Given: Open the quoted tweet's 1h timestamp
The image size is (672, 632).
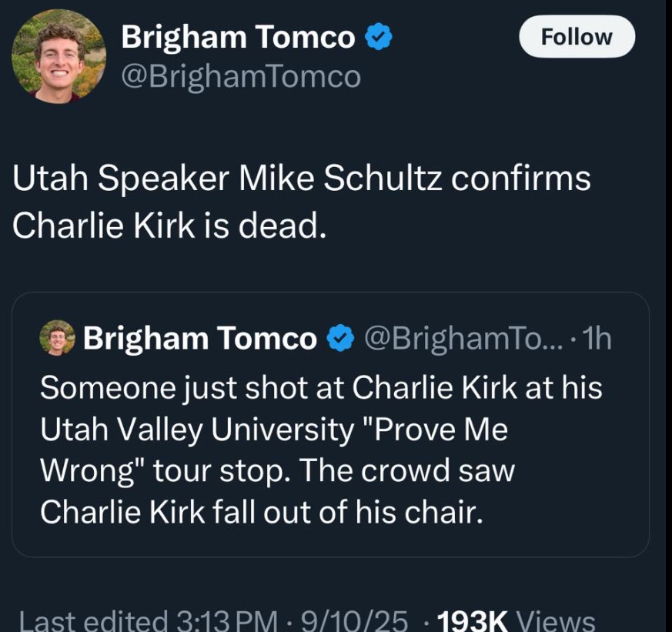Looking at the screenshot, I should (595, 339).
